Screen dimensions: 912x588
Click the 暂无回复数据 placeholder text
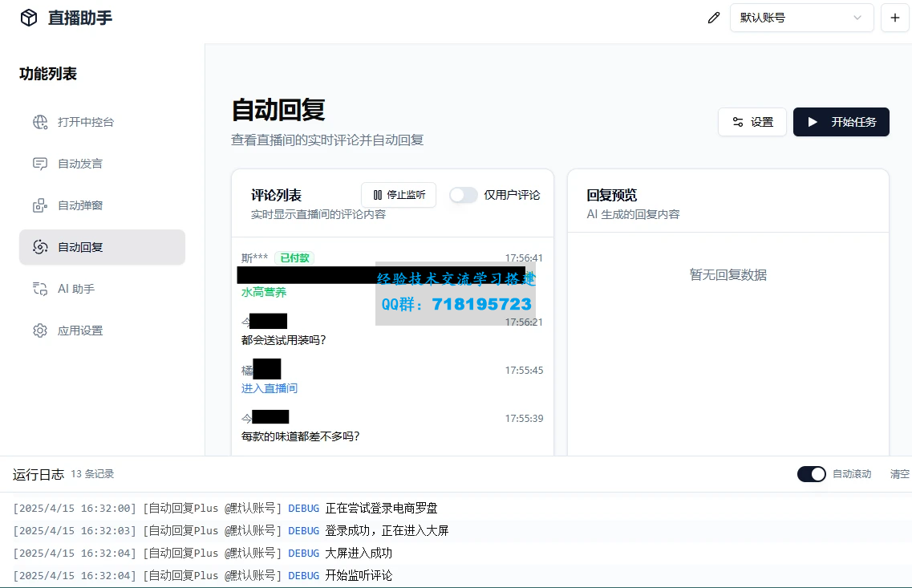coord(728,274)
